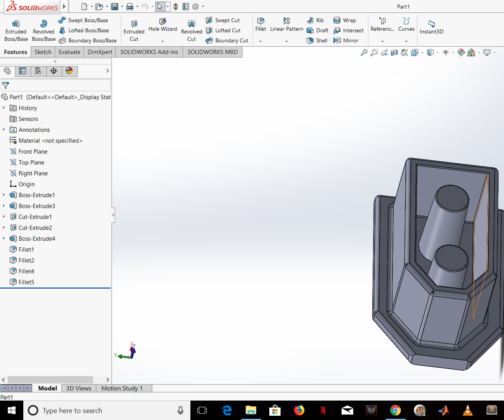This screenshot has height=420, width=504.
Task: Switch to the DimXpertManager panel
Action: pyautogui.click(x=54, y=71)
